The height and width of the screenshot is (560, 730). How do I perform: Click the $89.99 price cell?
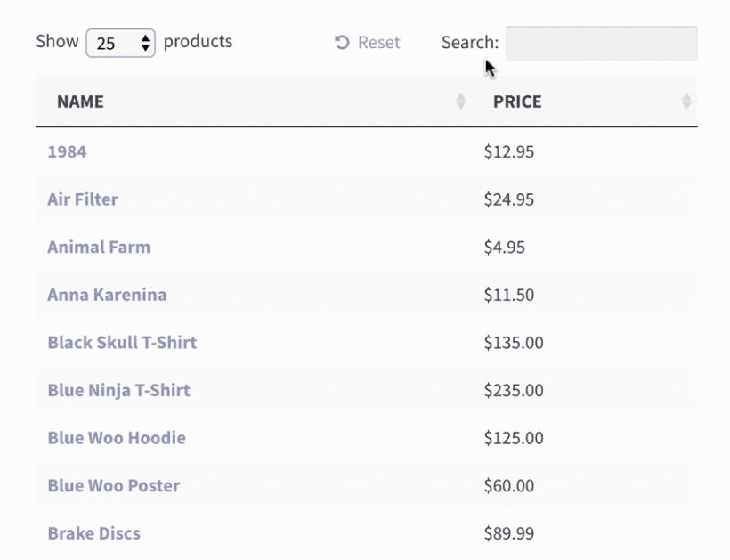pyautogui.click(x=509, y=533)
